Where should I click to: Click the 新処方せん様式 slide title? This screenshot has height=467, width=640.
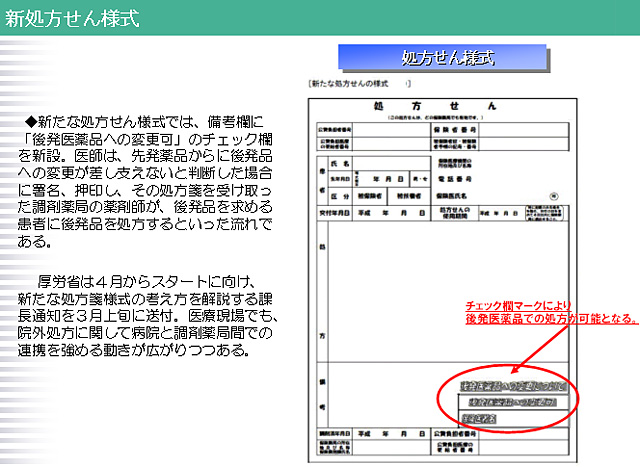tap(70, 18)
